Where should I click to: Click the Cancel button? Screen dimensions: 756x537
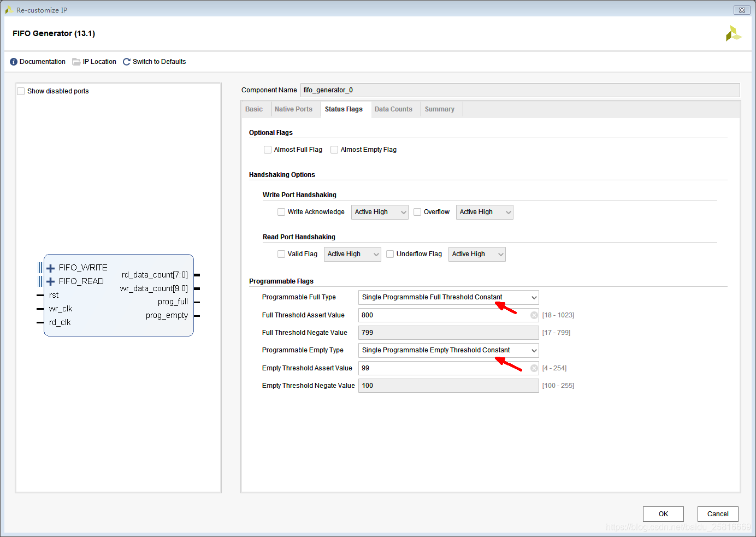718,514
